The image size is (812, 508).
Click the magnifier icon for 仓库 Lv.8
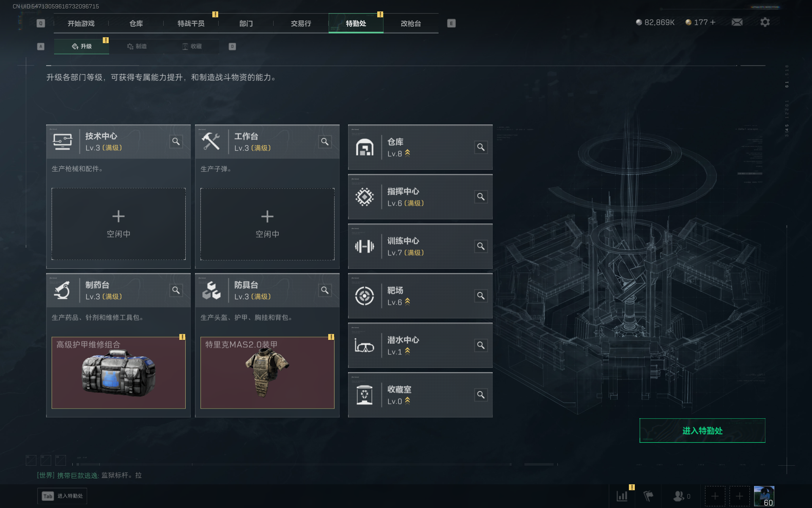(x=481, y=147)
